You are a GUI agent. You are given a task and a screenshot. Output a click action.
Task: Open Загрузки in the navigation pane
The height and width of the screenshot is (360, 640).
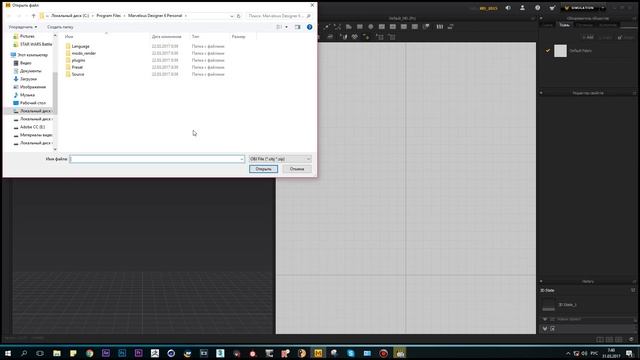pos(28,79)
